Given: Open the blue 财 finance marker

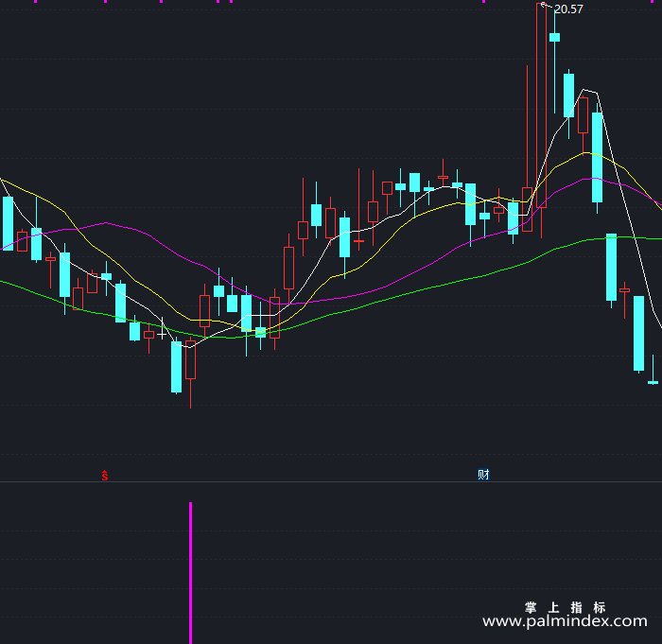Looking at the screenshot, I should pyautogui.click(x=483, y=475).
